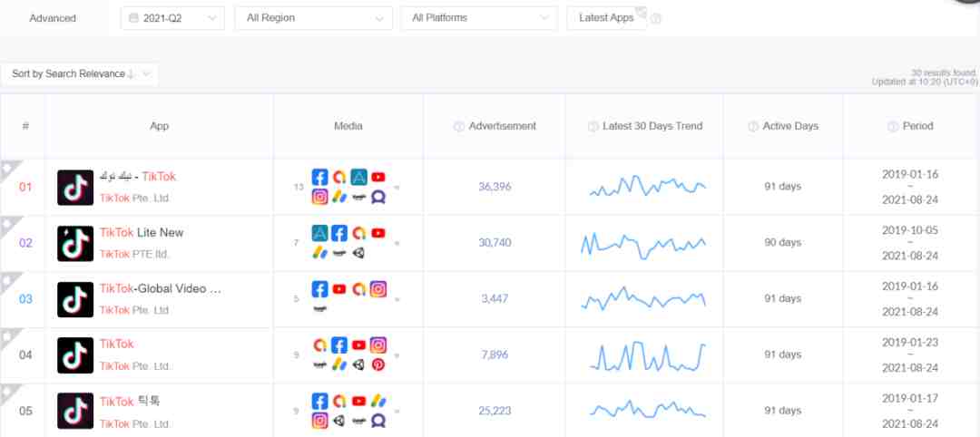Click Unity icon in row 04
This screenshot has height=437, width=980.
(x=358, y=364)
